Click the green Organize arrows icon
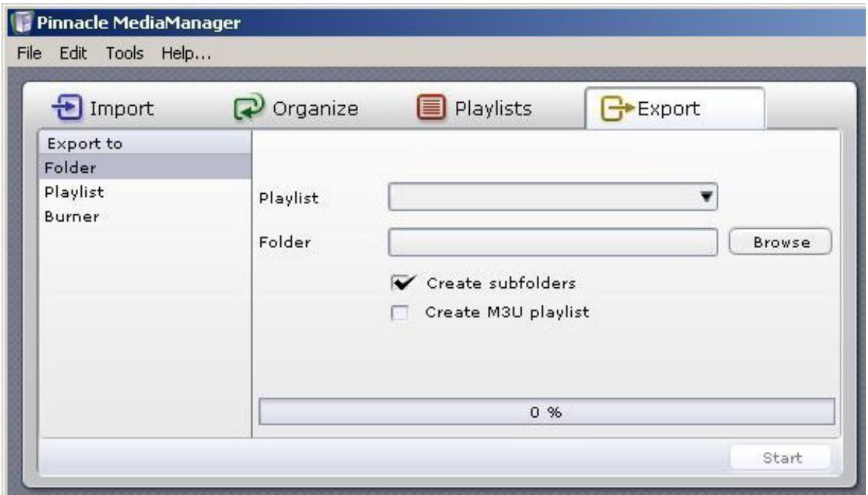The height and width of the screenshot is (495, 868). pyautogui.click(x=249, y=106)
